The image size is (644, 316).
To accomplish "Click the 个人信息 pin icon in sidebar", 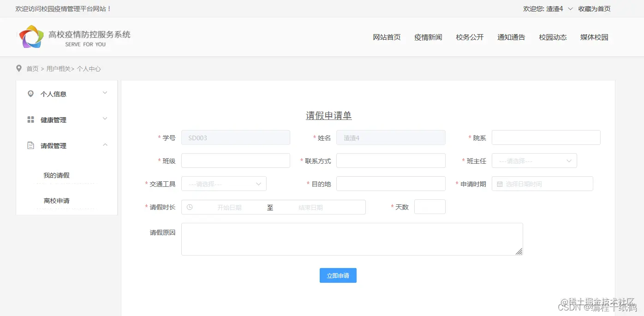I will click(x=31, y=94).
